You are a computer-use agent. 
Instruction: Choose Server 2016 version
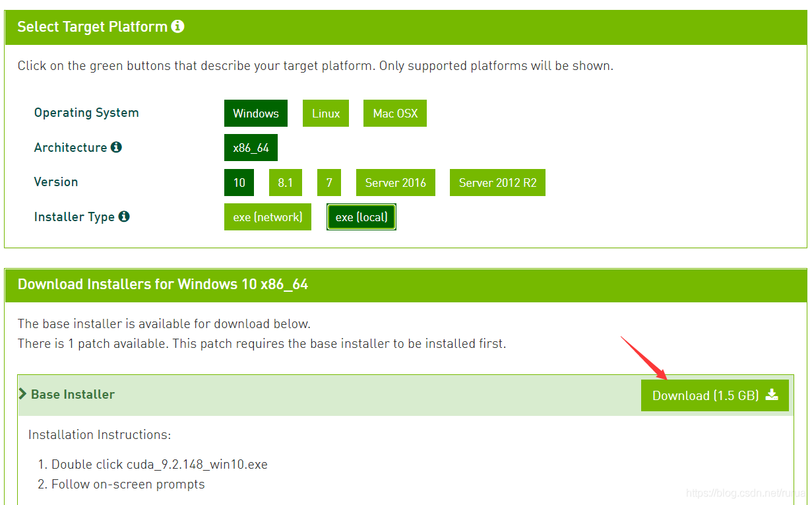(x=396, y=183)
